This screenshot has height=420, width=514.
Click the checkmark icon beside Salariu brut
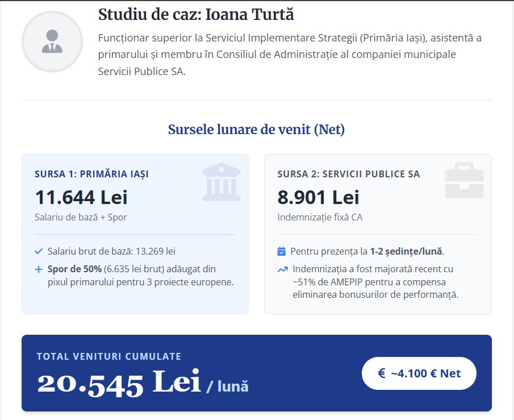click(x=39, y=251)
